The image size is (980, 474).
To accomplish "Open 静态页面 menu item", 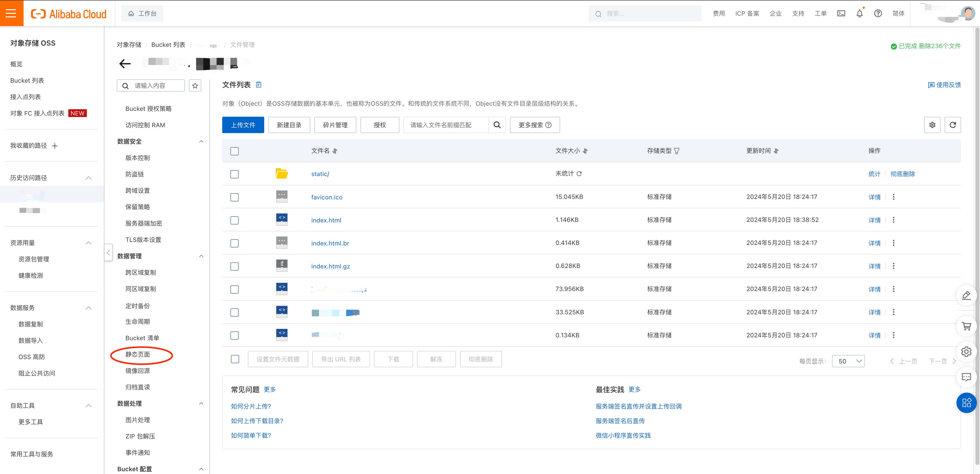I will (138, 354).
